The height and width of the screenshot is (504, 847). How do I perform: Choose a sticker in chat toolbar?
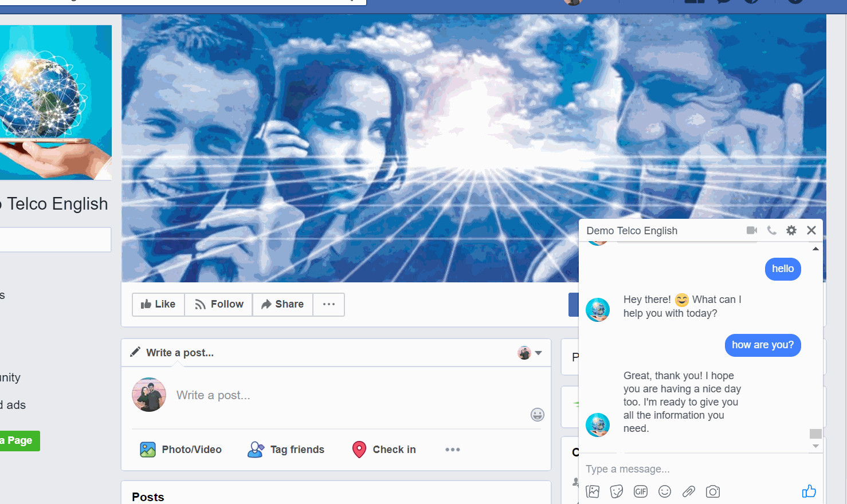click(617, 491)
